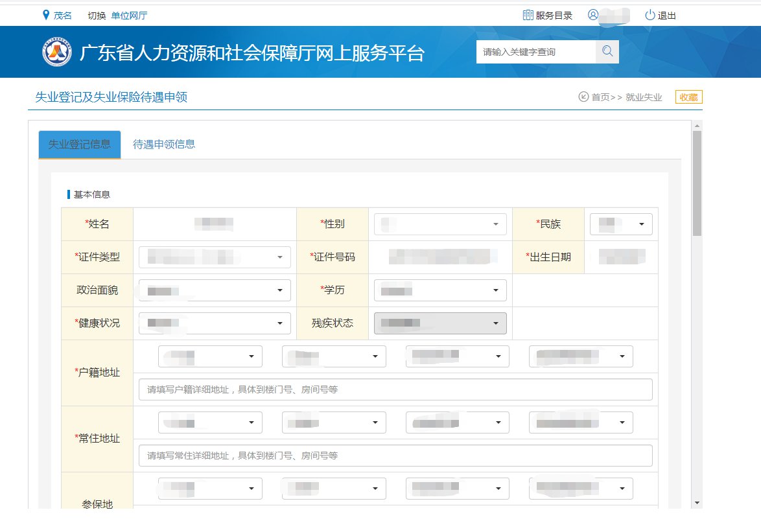Select the 失业登记信息 tab
761x532 pixels.
80,145
